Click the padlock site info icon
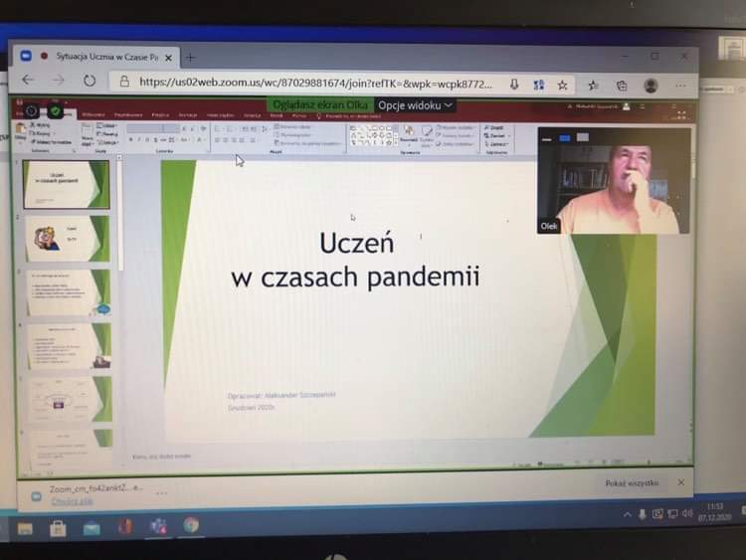Image resolution: width=746 pixels, height=560 pixels. [x=124, y=82]
